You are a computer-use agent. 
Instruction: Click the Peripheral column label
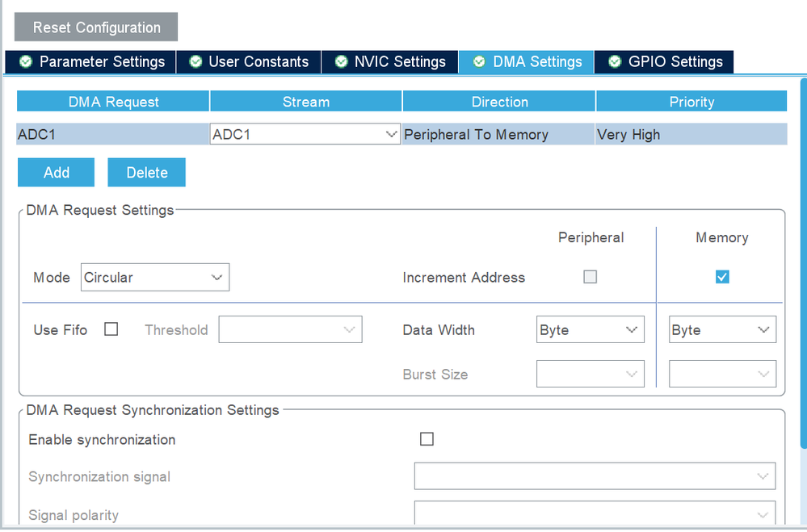click(x=591, y=237)
